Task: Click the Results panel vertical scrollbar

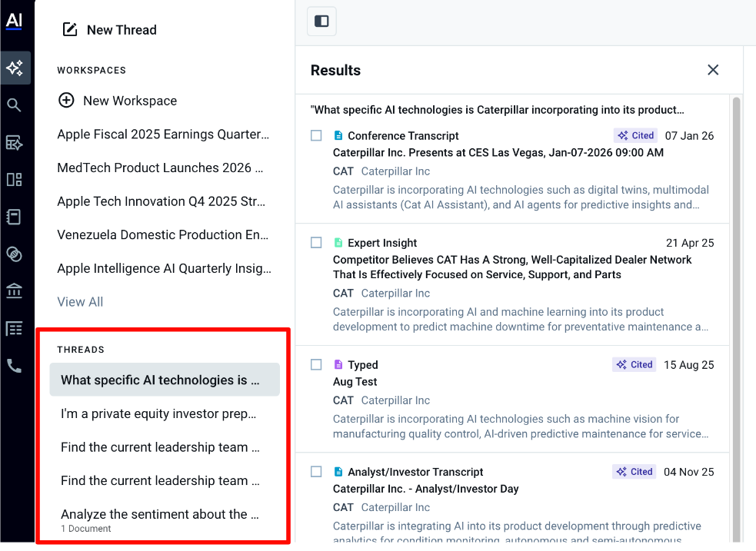Action: [736, 307]
